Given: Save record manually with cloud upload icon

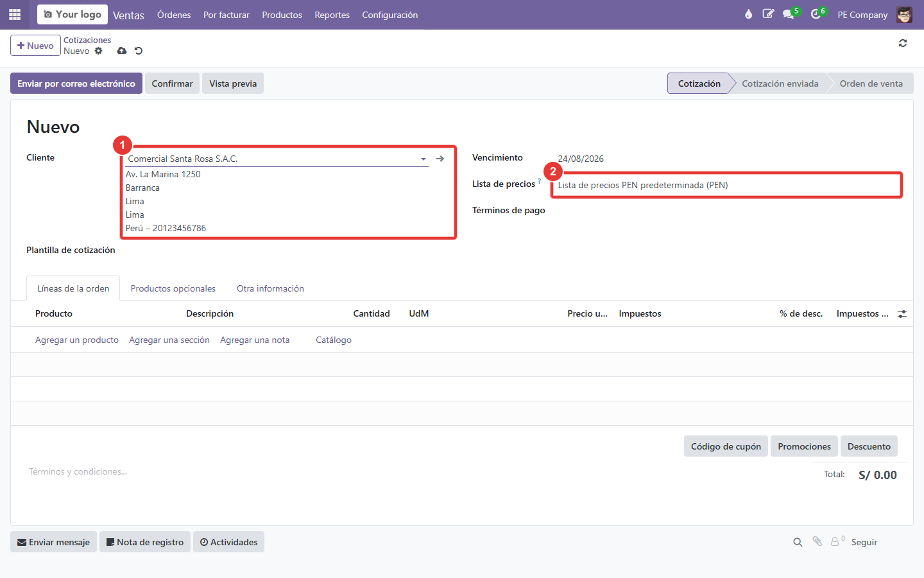Looking at the screenshot, I should [122, 51].
